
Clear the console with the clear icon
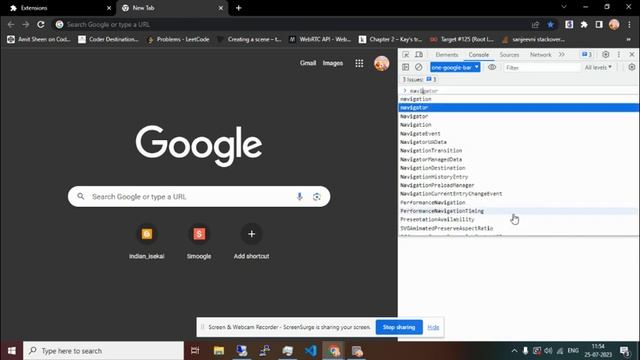point(418,67)
